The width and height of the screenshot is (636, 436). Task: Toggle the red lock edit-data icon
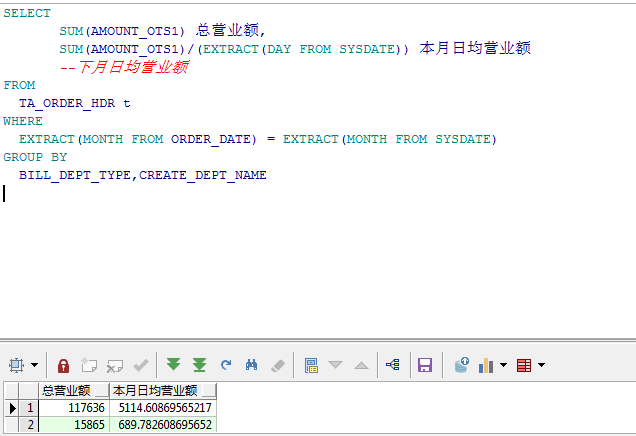(x=63, y=365)
